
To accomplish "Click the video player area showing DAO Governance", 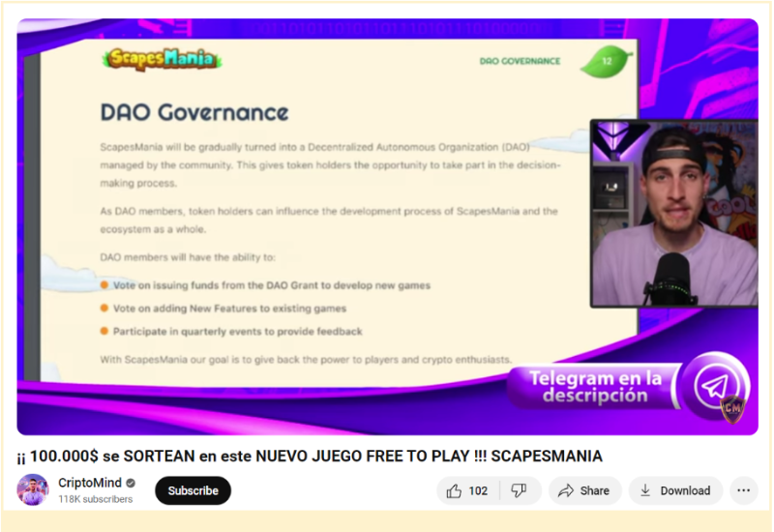I will (388, 227).
